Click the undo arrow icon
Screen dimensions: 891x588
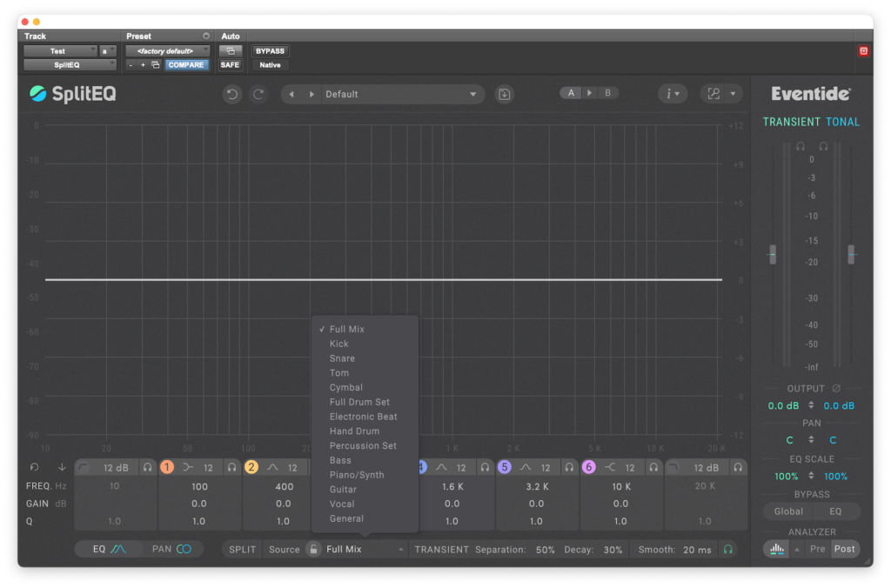pyautogui.click(x=231, y=94)
